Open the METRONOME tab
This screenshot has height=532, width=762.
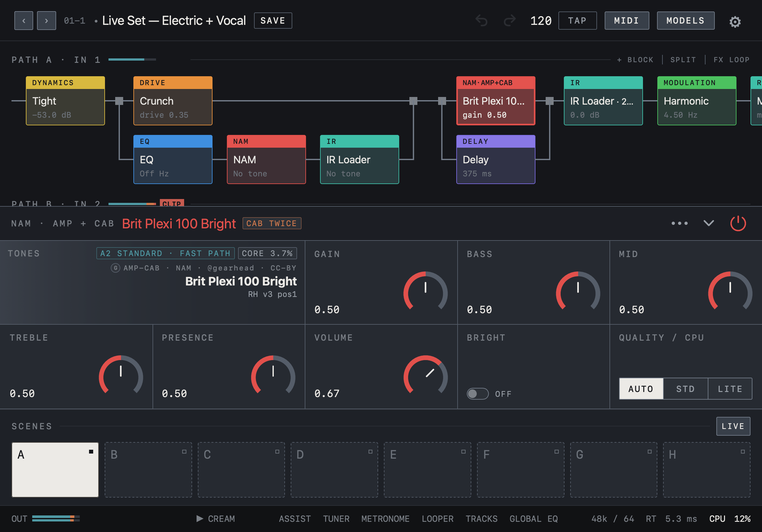(x=385, y=519)
